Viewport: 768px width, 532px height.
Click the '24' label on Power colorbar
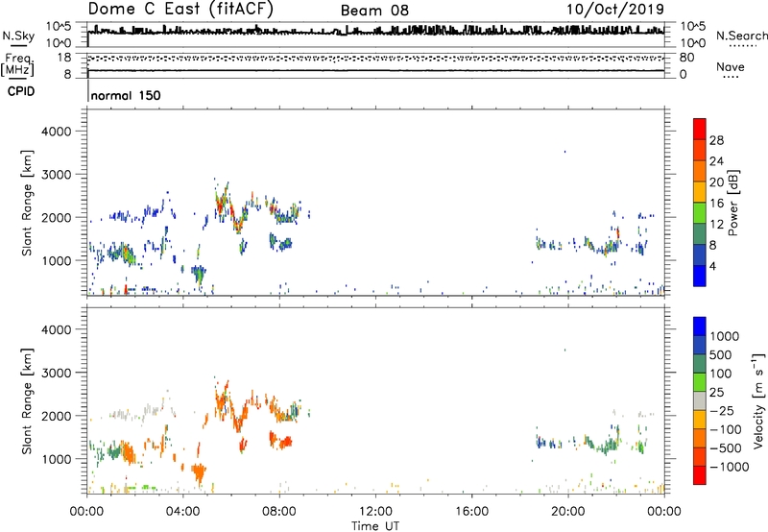[716, 161]
